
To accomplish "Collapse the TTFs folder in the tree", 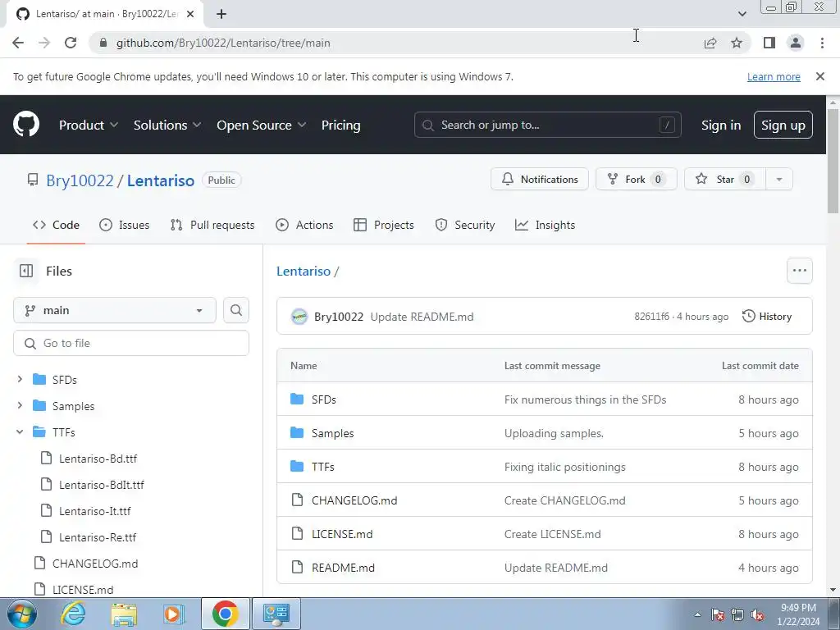I will click(x=20, y=431).
